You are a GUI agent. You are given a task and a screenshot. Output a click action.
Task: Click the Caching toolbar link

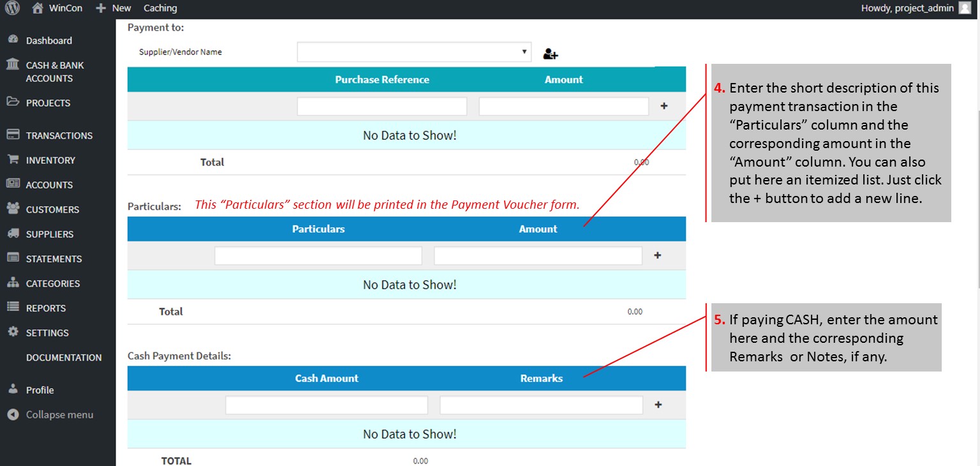(x=160, y=8)
